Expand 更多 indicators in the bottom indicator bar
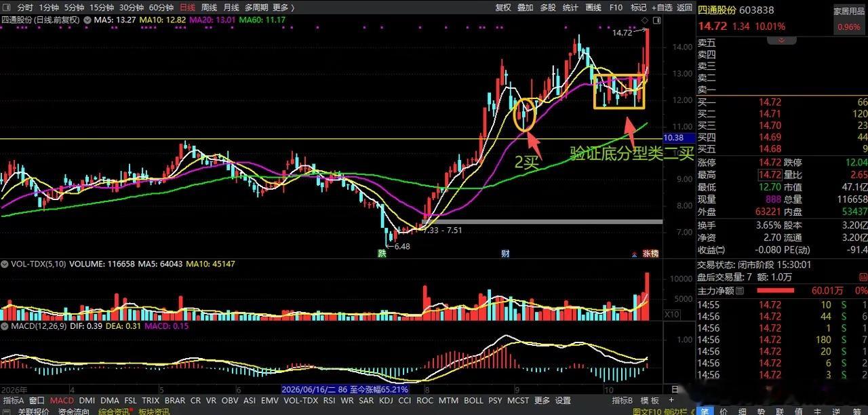The width and height of the screenshot is (868, 415). pos(542,401)
